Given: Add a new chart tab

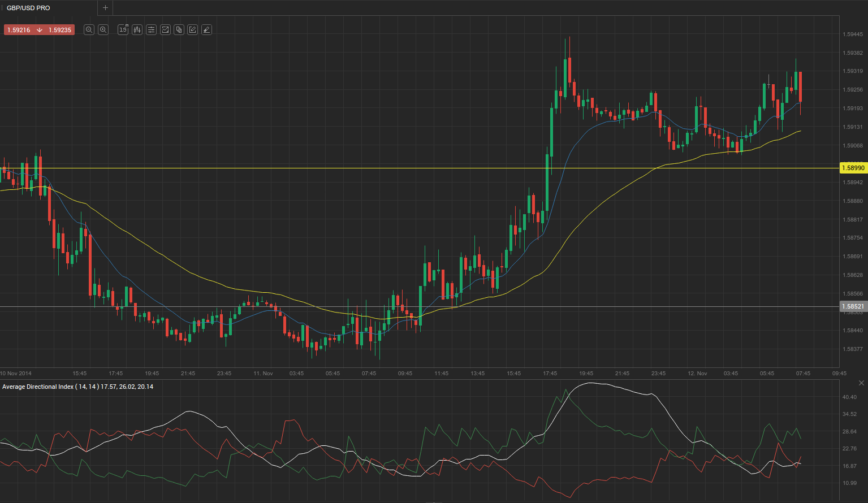Looking at the screenshot, I should 105,8.
